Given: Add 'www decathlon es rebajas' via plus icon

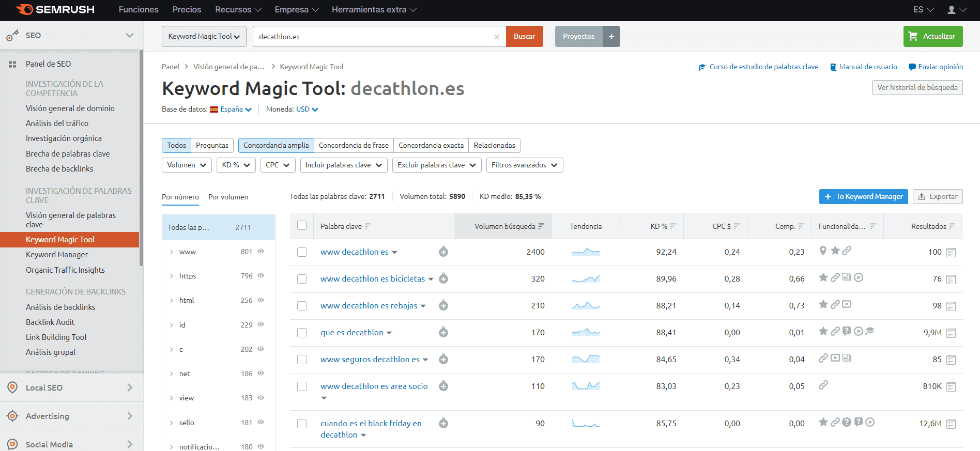Looking at the screenshot, I should (x=443, y=305).
